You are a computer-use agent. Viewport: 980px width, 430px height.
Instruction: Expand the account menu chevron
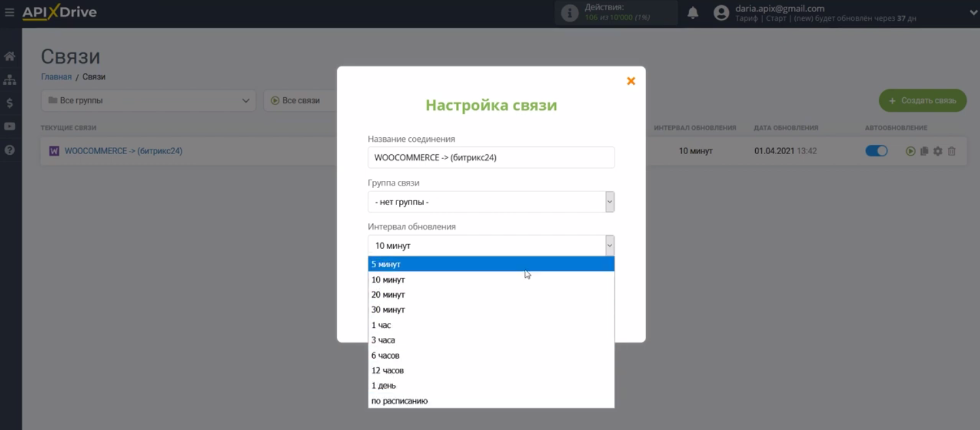coord(974,12)
